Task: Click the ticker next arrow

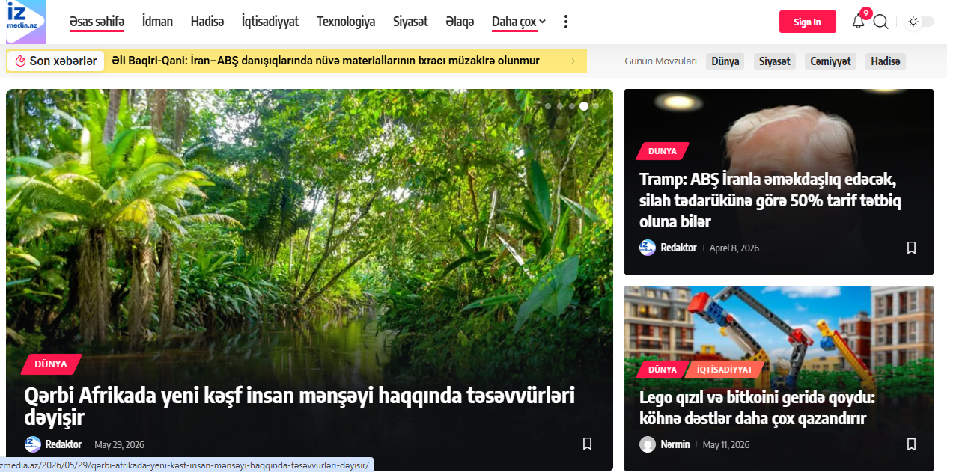Action: point(570,61)
